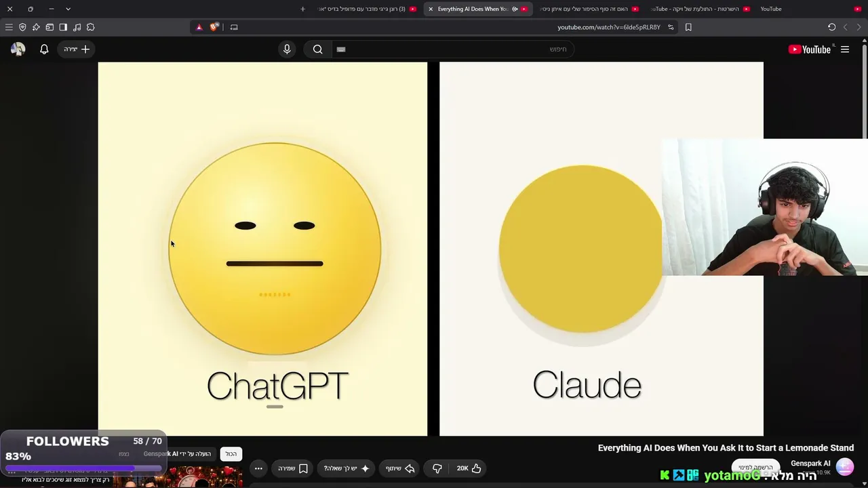The height and width of the screenshot is (488, 868).
Task: Go to YouTube home via the logo
Action: (810, 49)
